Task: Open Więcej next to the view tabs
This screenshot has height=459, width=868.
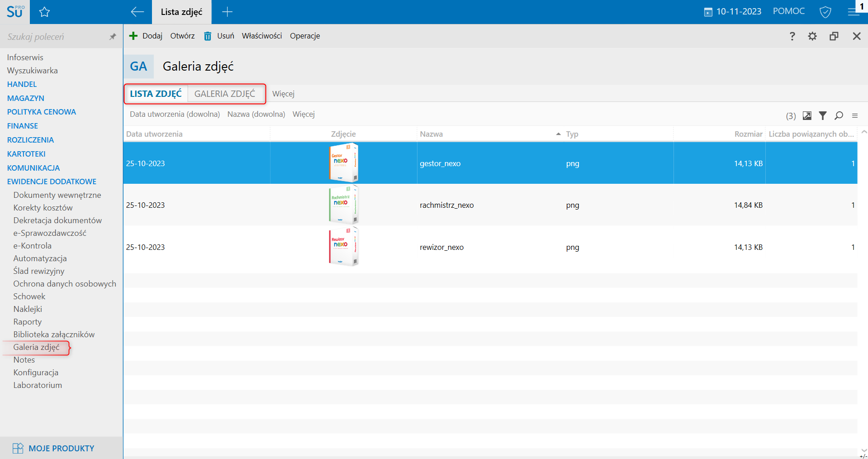Action: (x=283, y=94)
